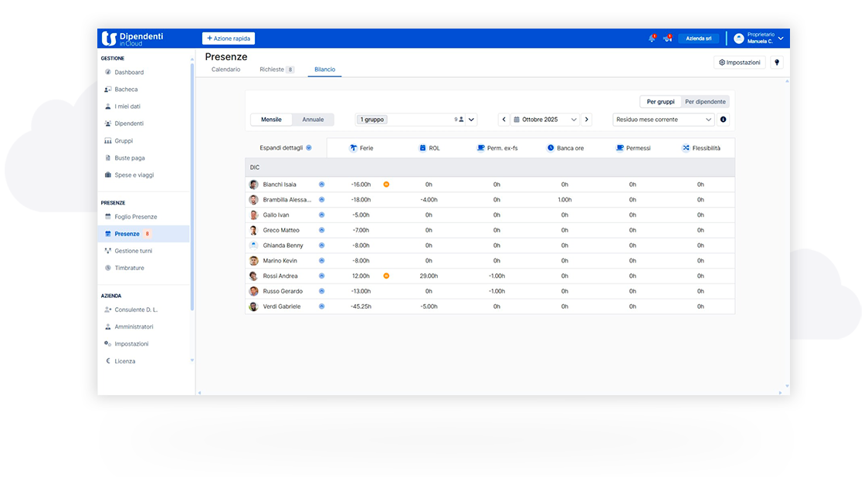The width and height of the screenshot is (868, 477).
Task: Click the Azione rapida button
Action: coord(229,39)
